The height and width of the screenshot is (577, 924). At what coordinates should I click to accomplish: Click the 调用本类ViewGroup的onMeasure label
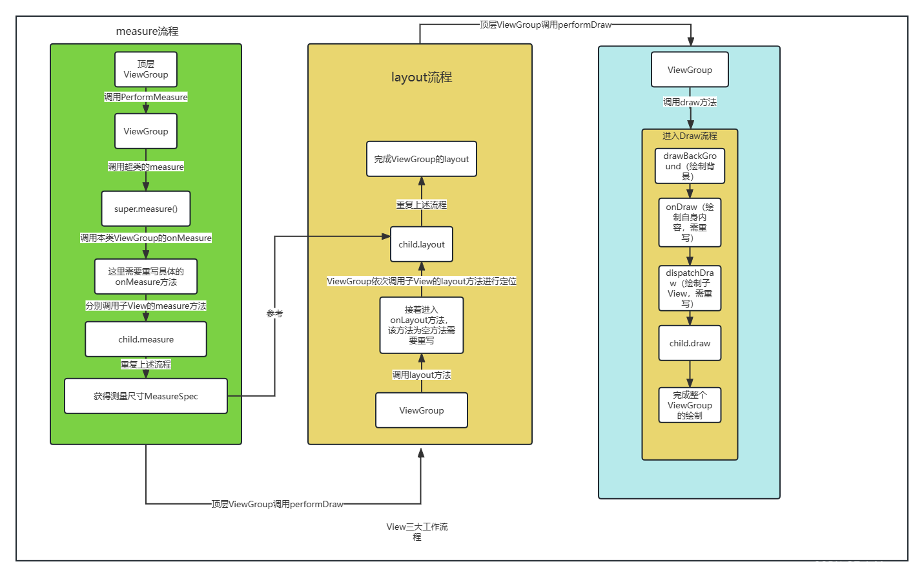[x=146, y=238]
